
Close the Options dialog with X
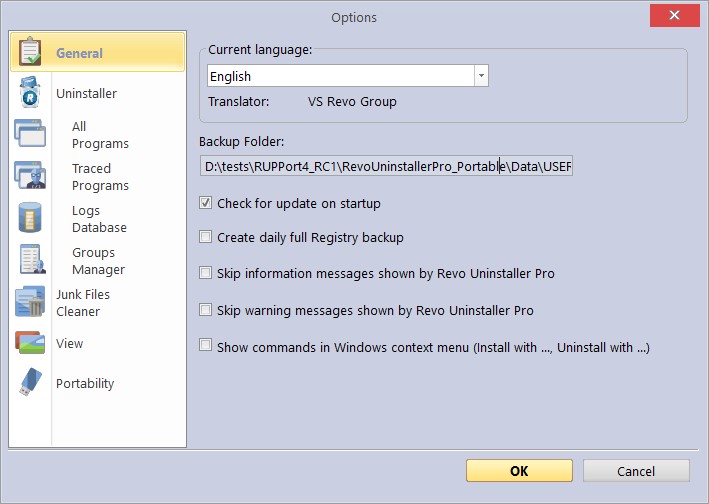[675, 15]
